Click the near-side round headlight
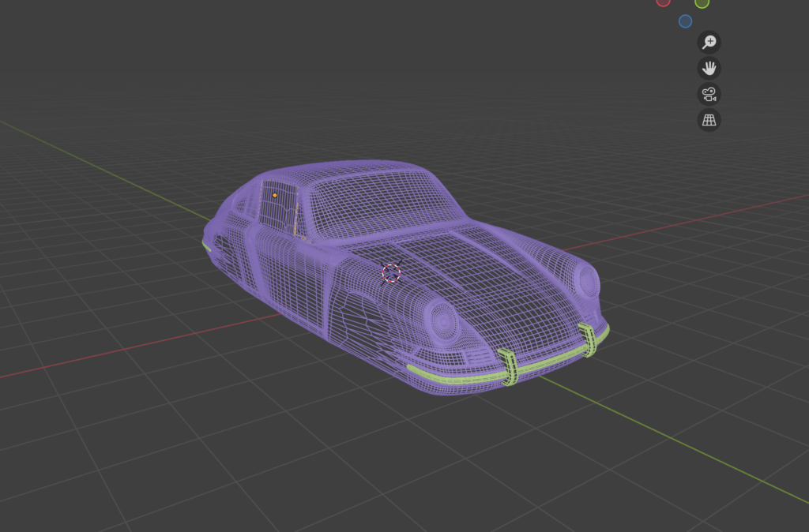This screenshot has height=532, width=809. pos(443,319)
